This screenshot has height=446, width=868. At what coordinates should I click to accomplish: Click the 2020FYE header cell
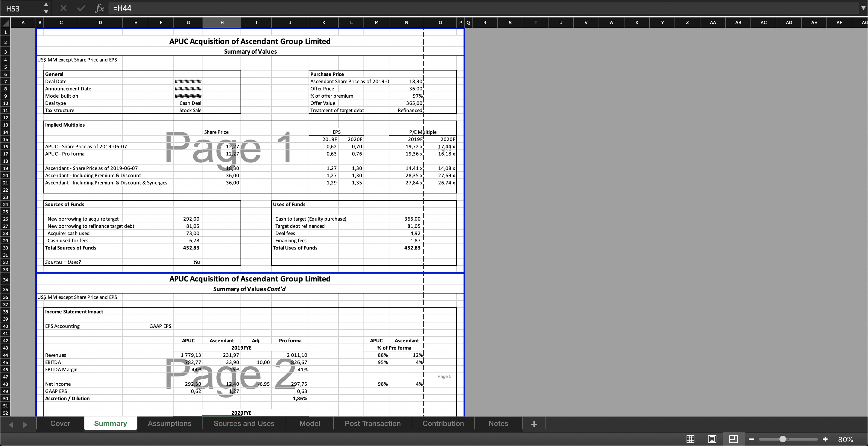pos(241,413)
